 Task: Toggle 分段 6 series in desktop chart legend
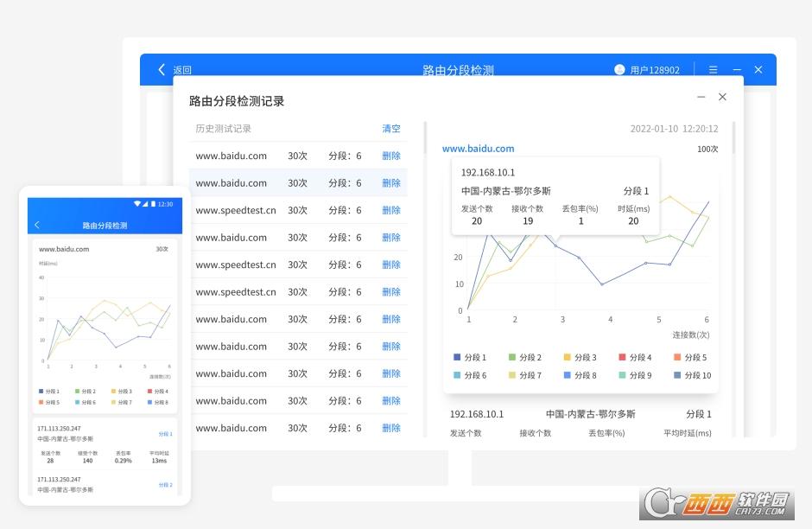click(x=470, y=375)
